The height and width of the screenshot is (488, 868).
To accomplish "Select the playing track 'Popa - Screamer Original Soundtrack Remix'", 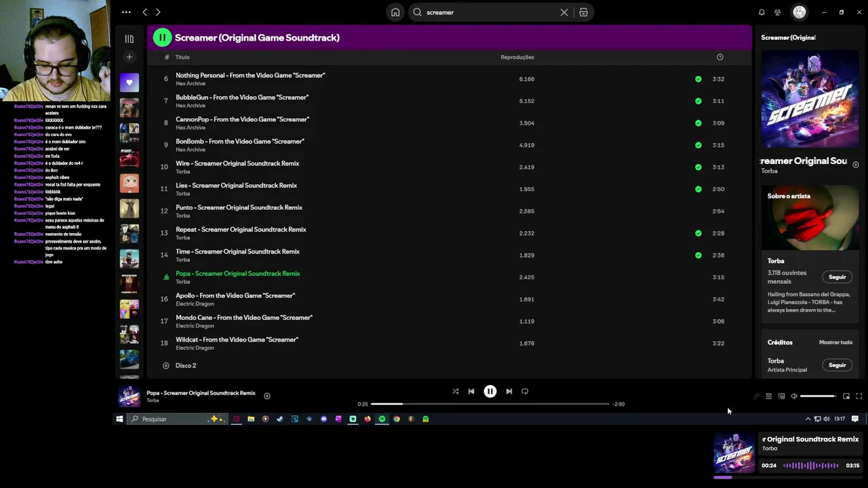I will 237,273.
